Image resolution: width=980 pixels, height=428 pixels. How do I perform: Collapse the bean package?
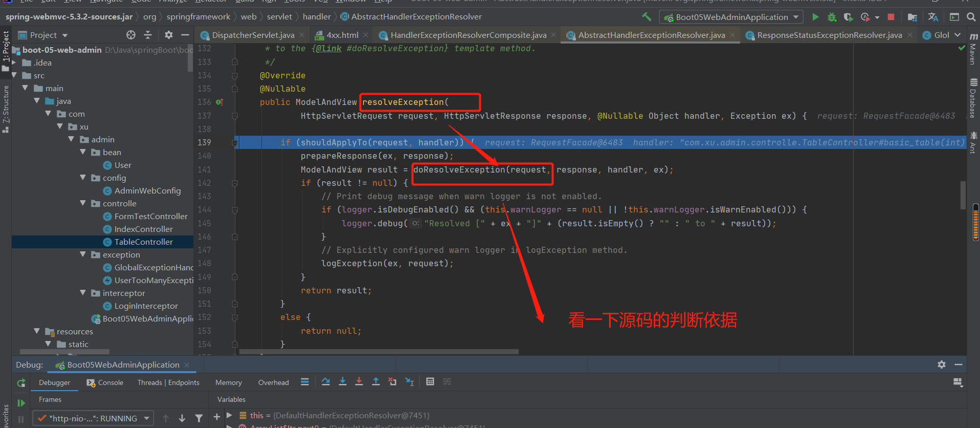pos(83,152)
